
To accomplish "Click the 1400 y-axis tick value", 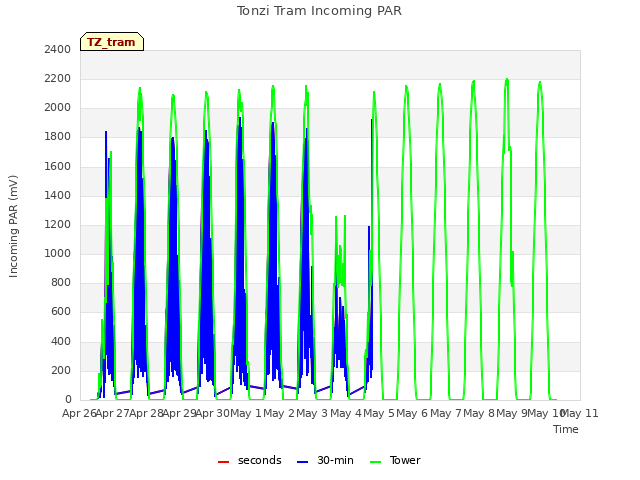I will point(58,195).
